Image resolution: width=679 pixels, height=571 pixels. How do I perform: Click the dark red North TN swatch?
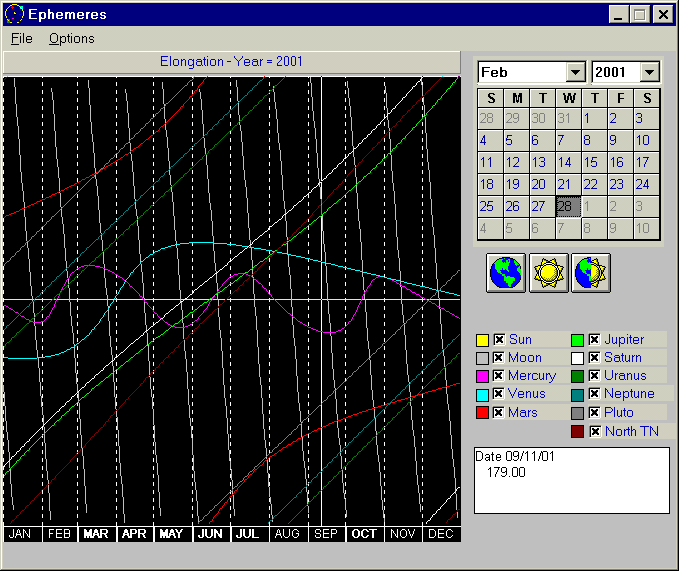[577, 432]
